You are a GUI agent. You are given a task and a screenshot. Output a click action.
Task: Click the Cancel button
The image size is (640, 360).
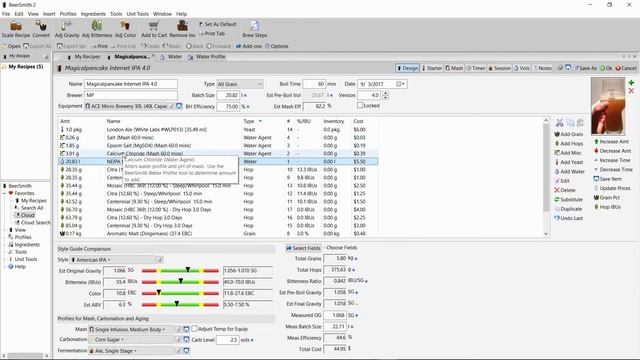coord(626,68)
